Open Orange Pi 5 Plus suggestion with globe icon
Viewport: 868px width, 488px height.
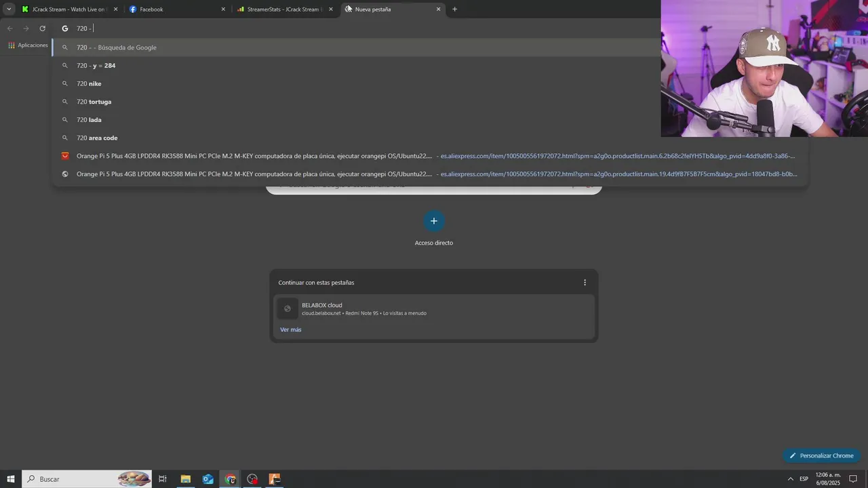(x=430, y=174)
